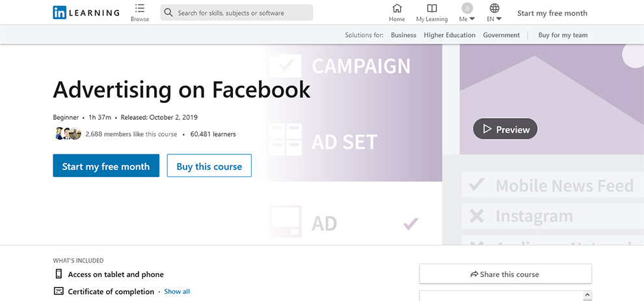Viewport: 644px width, 301px height.
Task: Click the blue Start my free month button
Action: pos(106,165)
